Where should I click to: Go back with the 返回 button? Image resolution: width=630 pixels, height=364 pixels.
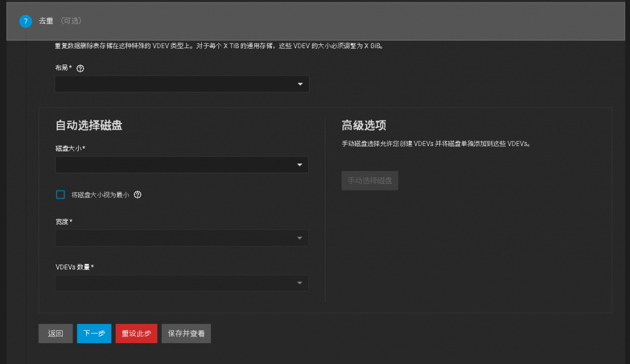[55, 333]
